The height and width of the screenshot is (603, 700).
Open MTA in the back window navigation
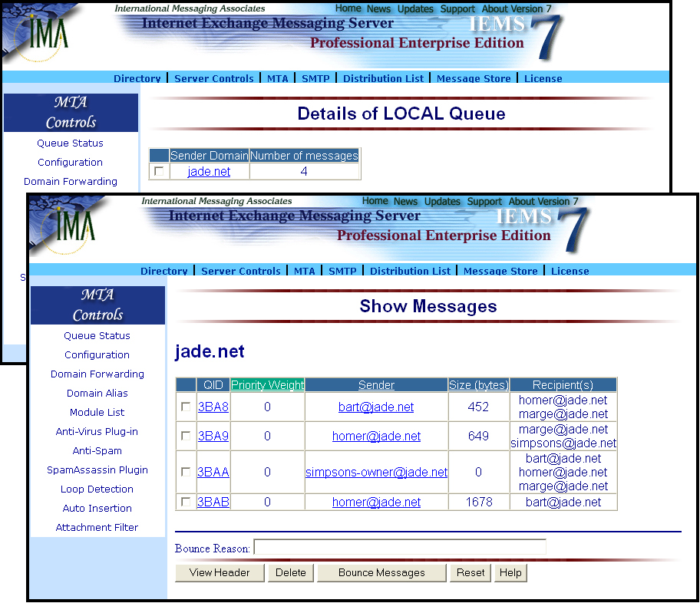pos(277,78)
